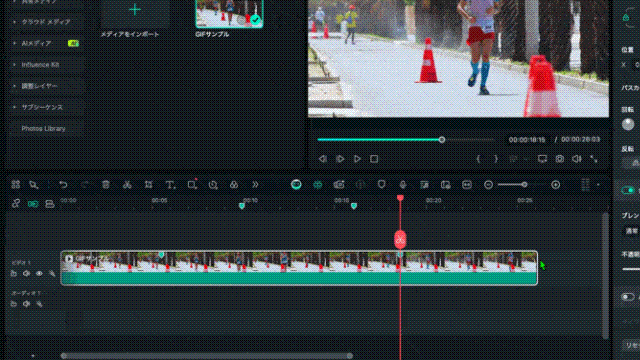Undo the last edit in timeline toolbar
This screenshot has height=360, width=640.
tap(63, 184)
